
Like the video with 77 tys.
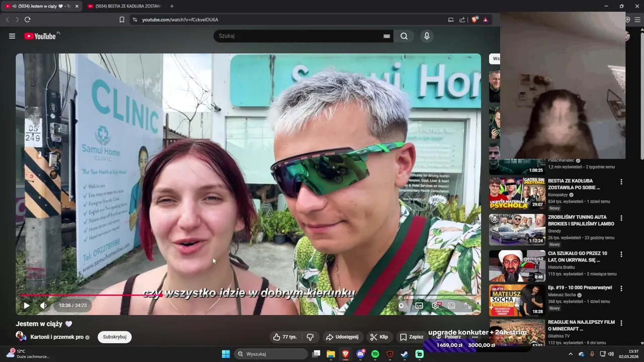click(x=285, y=337)
